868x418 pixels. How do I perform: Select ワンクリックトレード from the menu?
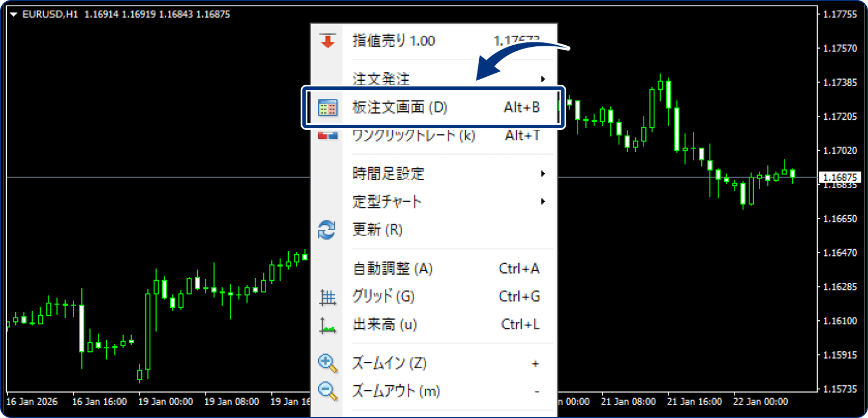tap(413, 135)
